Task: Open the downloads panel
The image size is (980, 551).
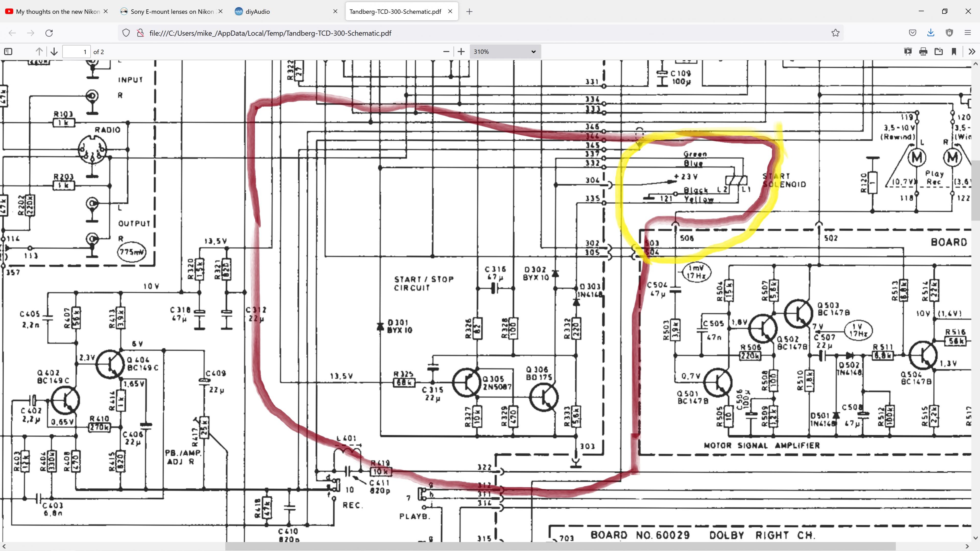Action: pyautogui.click(x=931, y=33)
